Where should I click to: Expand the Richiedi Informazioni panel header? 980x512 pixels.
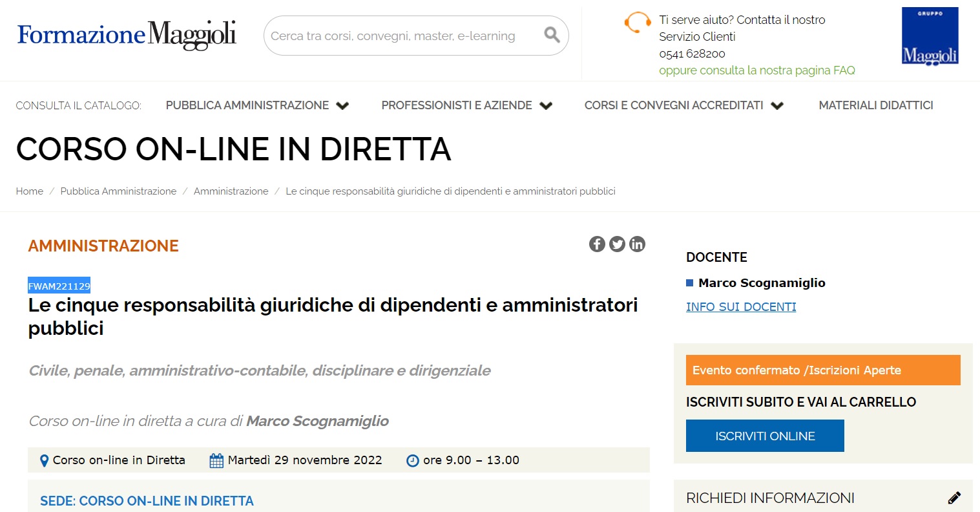click(823, 498)
